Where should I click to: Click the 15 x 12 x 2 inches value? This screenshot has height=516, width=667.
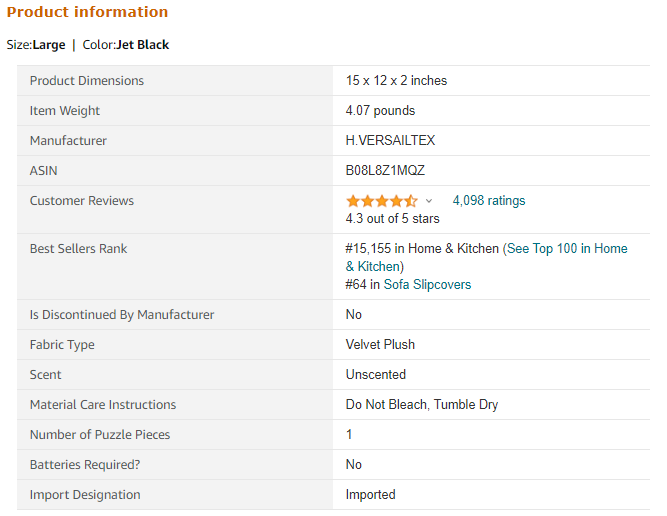pos(396,80)
